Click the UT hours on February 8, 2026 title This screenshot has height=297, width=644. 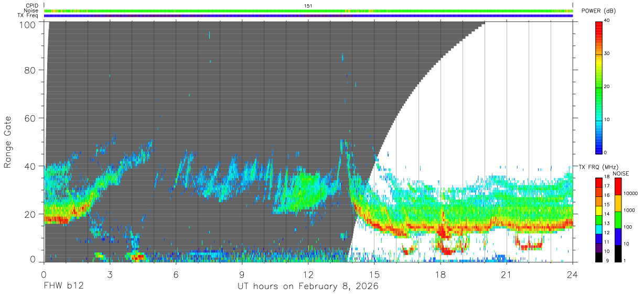308,287
